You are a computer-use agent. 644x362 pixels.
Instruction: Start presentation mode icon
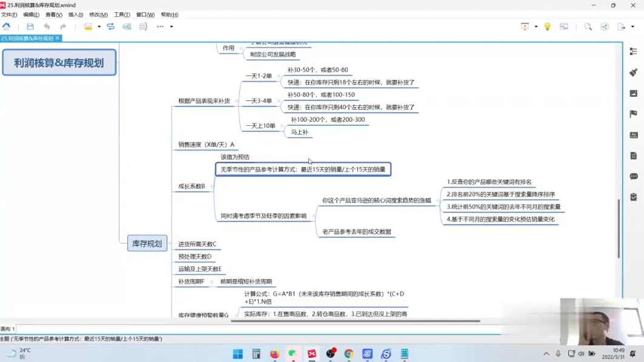pos(525,27)
